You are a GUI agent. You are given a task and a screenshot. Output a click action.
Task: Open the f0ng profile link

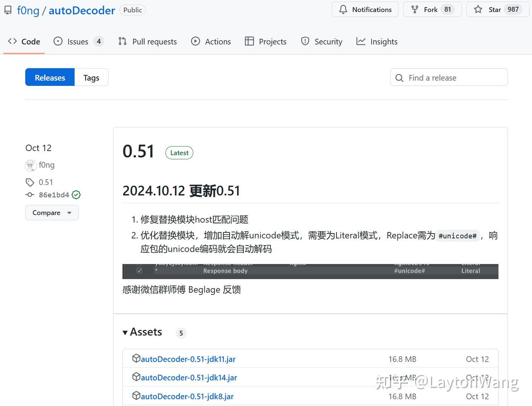pyautogui.click(x=47, y=165)
